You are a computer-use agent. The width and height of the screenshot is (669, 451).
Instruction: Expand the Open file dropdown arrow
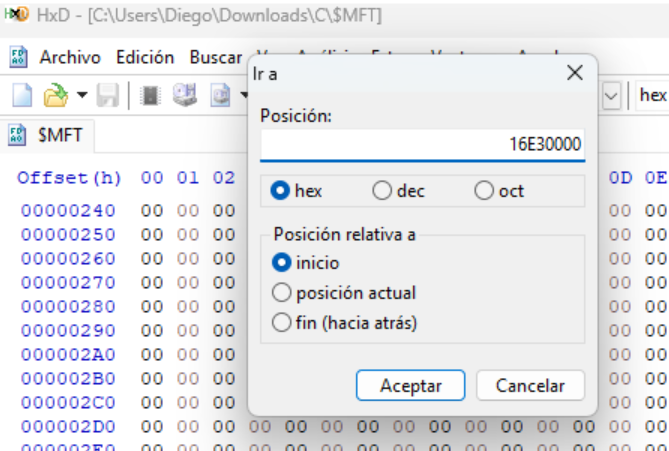pyautogui.click(x=82, y=95)
